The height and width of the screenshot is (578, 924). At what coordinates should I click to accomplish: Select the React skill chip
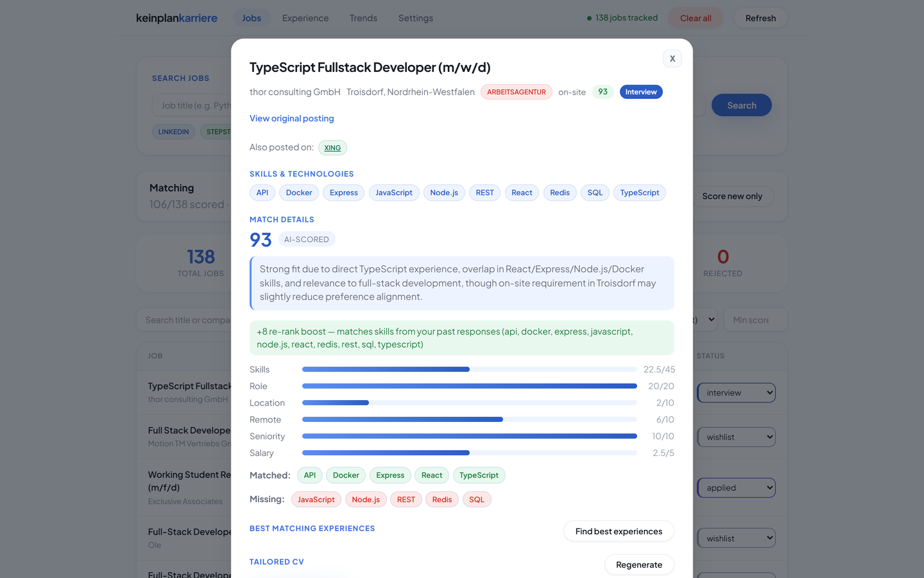(522, 193)
